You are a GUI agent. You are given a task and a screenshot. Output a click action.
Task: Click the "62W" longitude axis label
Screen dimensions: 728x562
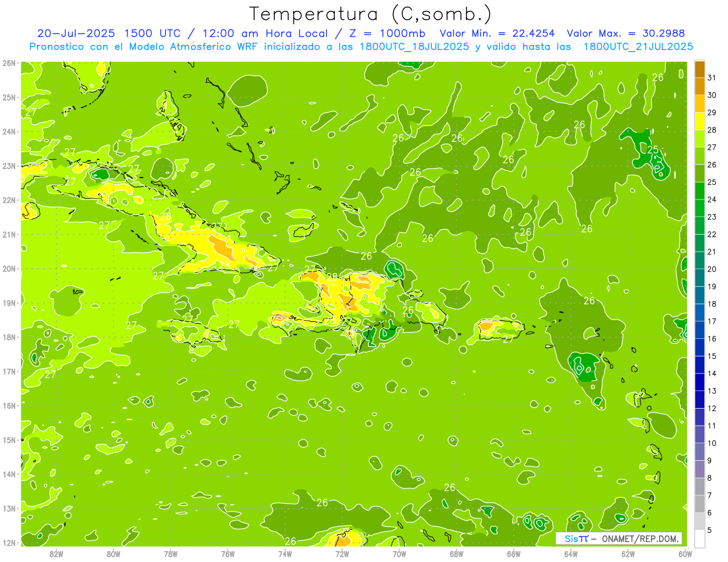(x=628, y=554)
